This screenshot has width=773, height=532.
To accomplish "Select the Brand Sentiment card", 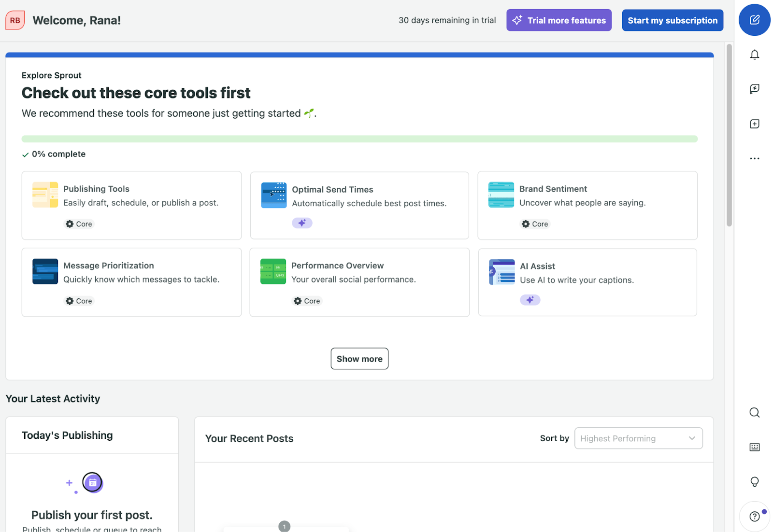I will [x=587, y=205].
